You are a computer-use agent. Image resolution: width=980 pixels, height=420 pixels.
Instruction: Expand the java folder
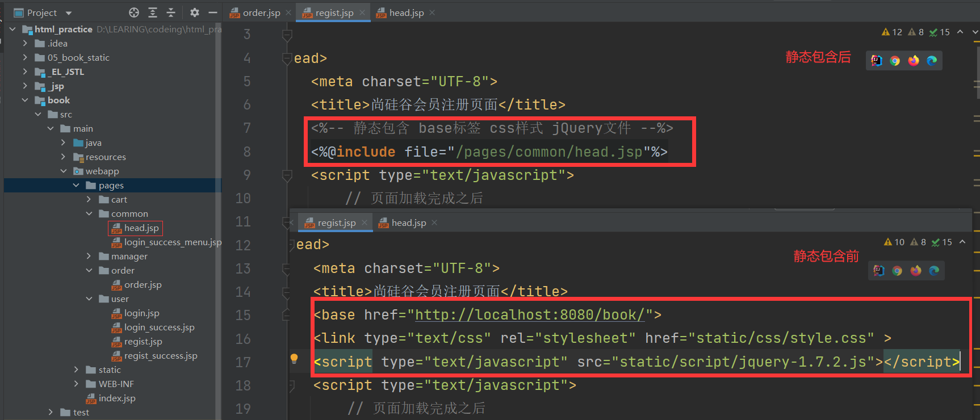tap(63, 142)
